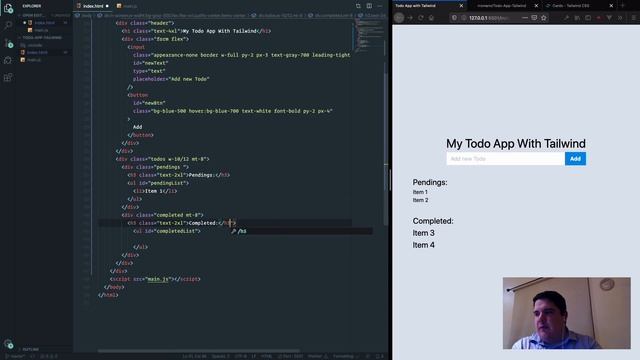
Task: Select index.html under Open Editors
Action: click(44, 23)
